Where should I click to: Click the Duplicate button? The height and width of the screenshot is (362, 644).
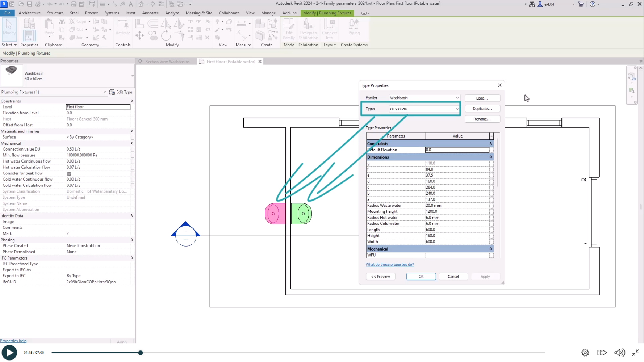click(x=482, y=109)
